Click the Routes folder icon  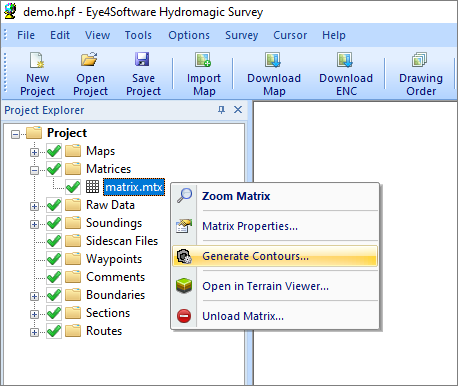coord(73,331)
